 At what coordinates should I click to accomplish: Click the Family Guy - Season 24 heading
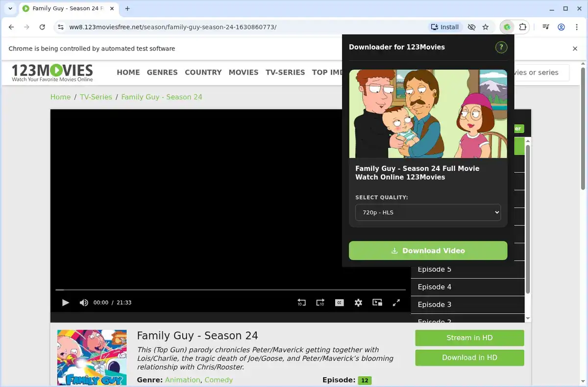197,336
